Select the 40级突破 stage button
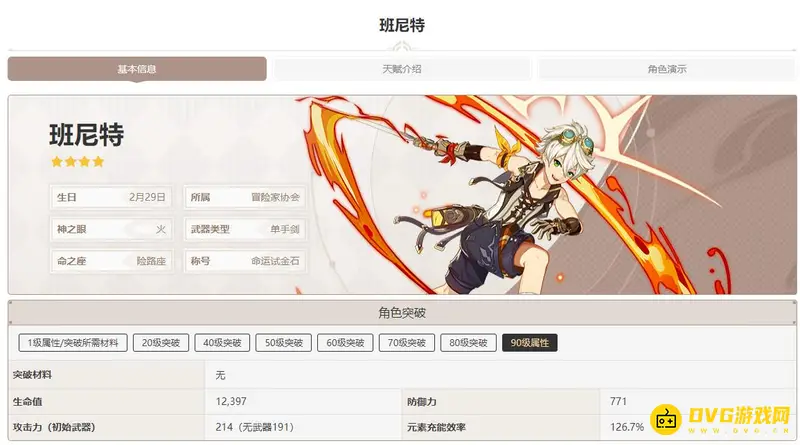Image resolution: width=800 pixels, height=445 pixels. point(222,343)
